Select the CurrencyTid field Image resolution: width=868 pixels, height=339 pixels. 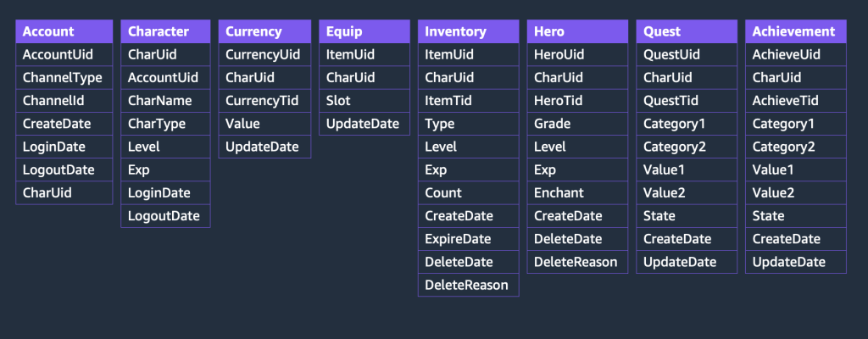click(264, 101)
